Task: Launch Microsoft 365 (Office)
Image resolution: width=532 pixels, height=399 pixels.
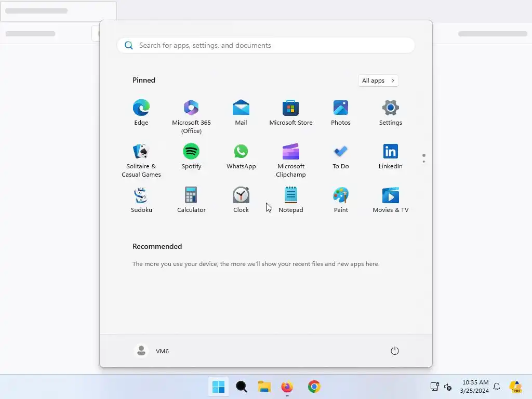Action: coord(191,117)
